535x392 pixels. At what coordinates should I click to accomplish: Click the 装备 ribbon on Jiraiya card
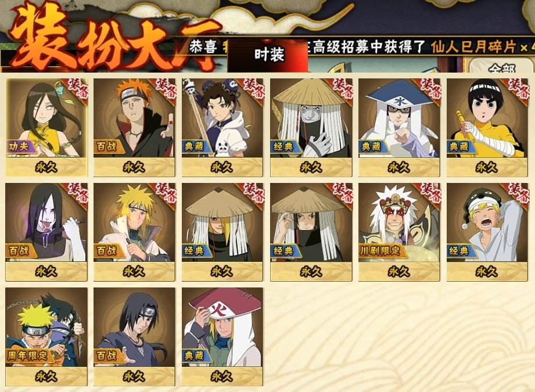pos(429,193)
